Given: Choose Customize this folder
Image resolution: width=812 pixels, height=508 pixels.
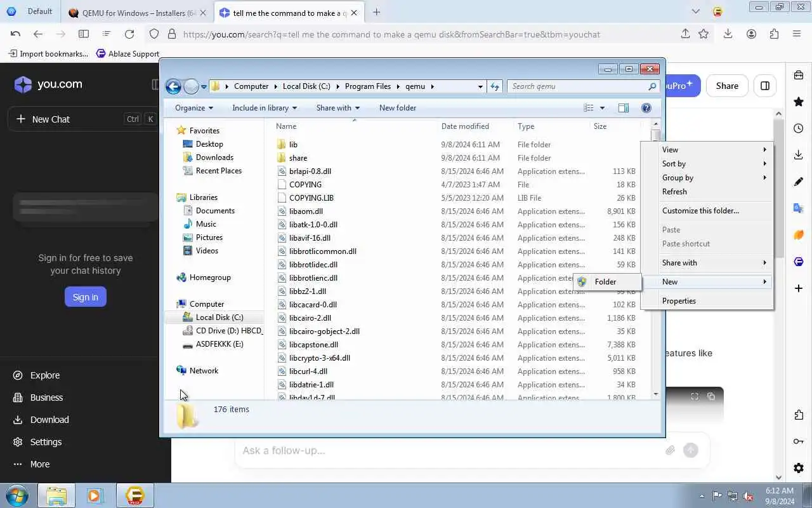Looking at the screenshot, I should pyautogui.click(x=707, y=211).
